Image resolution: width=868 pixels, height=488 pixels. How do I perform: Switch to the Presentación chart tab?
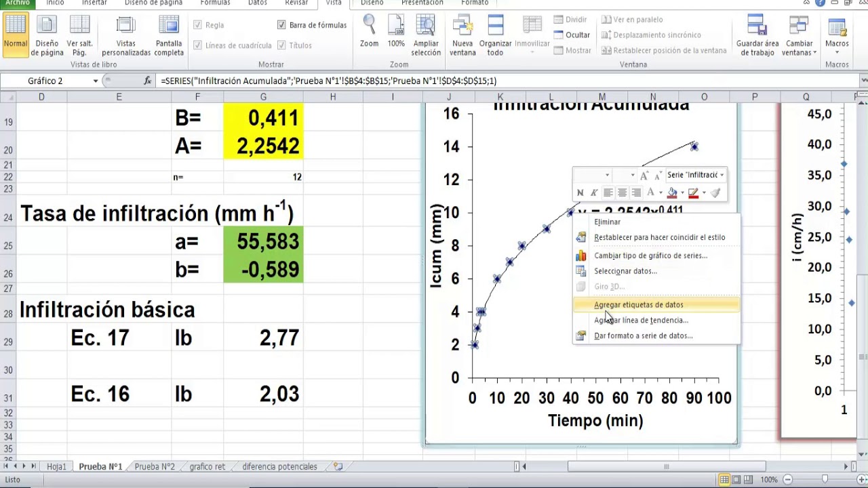click(x=422, y=3)
